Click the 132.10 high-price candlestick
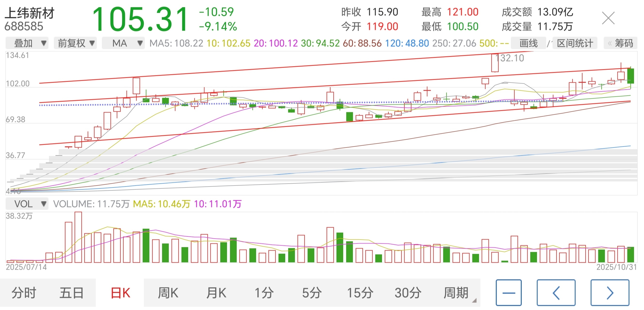 click(495, 63)
